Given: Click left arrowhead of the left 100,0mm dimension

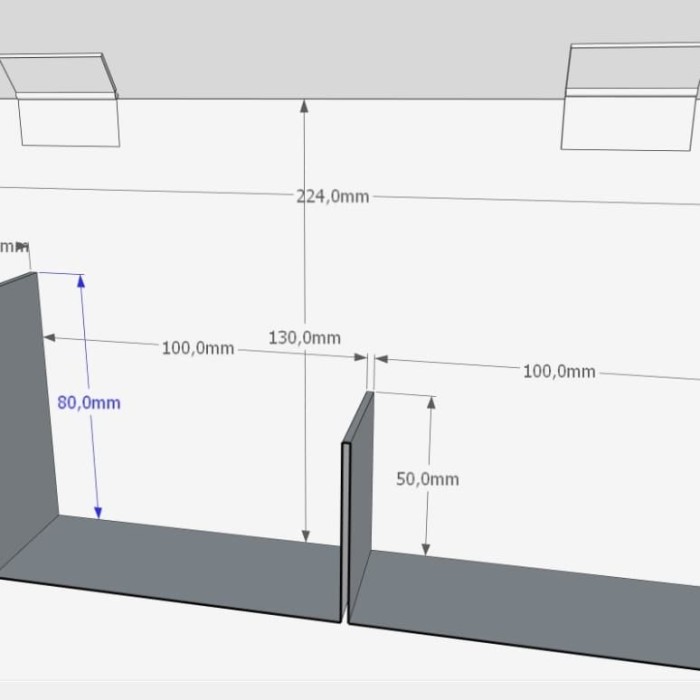Looking at the screenshot, I should click(x=50, y=338).
